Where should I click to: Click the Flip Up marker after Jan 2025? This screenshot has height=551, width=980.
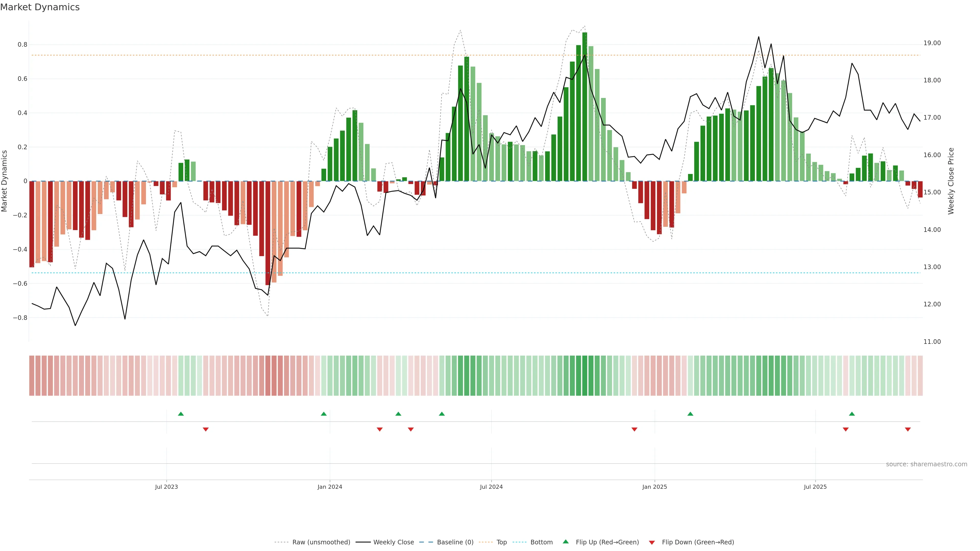pos(690,414)
